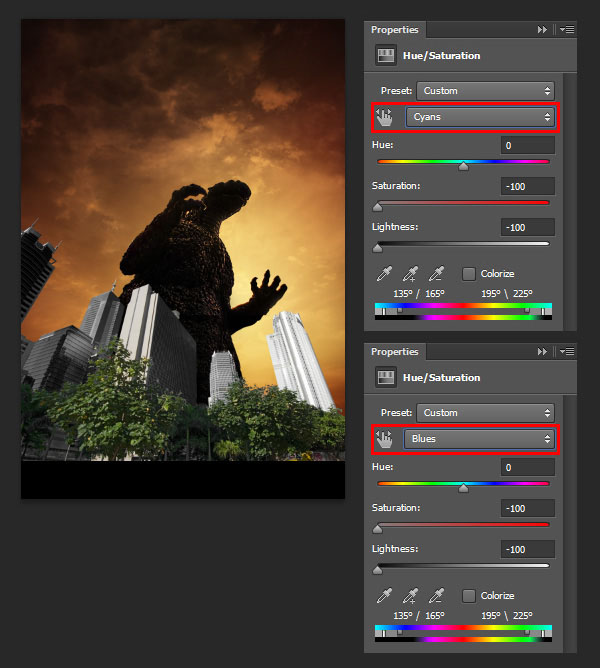Click the Lightness value field in the Cyans panel
The width and height of the screenshot is (600, 668).
point(528,227)
